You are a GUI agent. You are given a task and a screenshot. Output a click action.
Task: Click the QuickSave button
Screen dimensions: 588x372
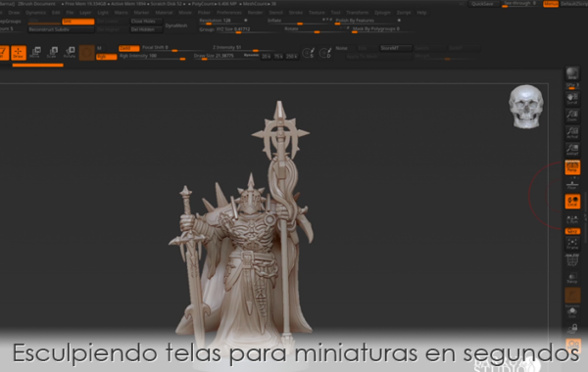pos(482,4)
